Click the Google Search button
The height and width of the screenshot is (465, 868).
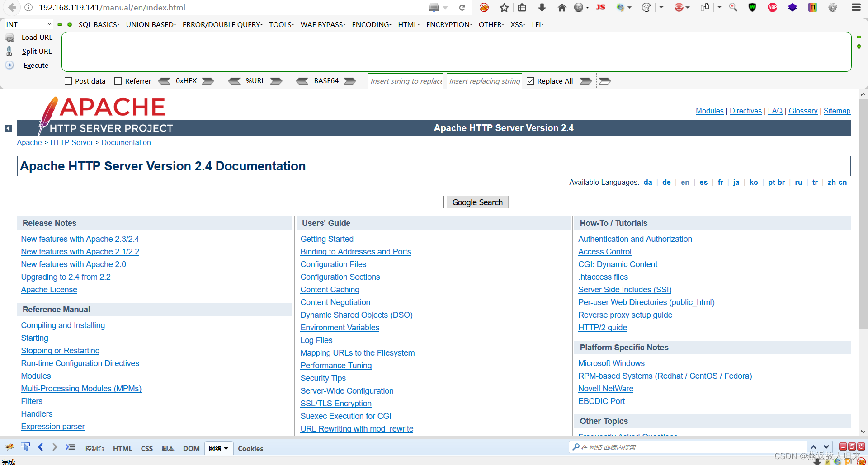tap(477, 202)
